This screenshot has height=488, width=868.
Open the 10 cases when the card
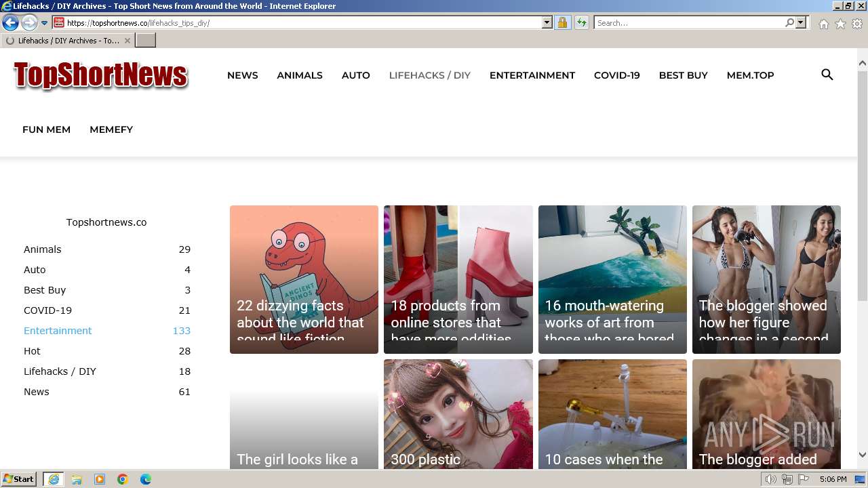(x=612, y=414)
